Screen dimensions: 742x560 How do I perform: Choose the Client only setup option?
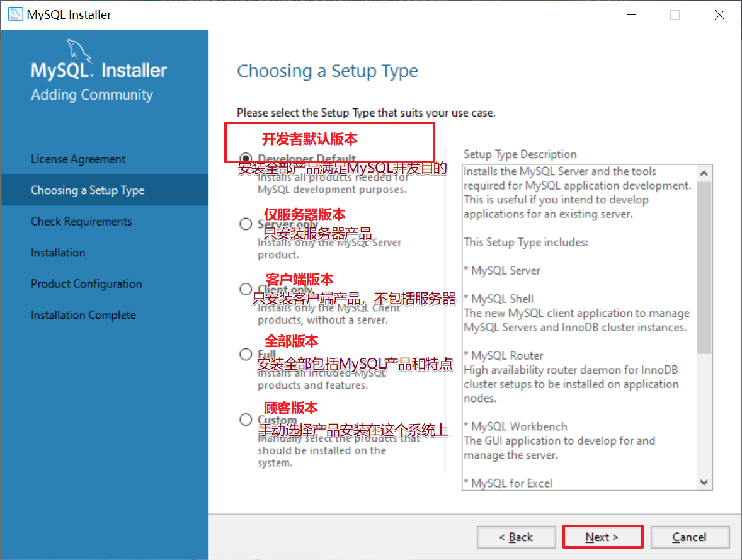coord(246,289)
